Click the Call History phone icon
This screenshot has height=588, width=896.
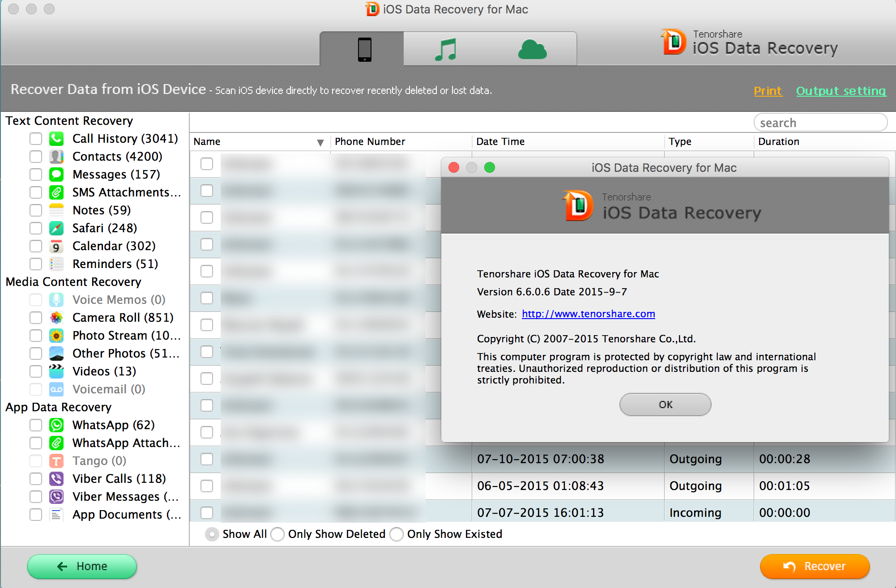coord(56,139)
